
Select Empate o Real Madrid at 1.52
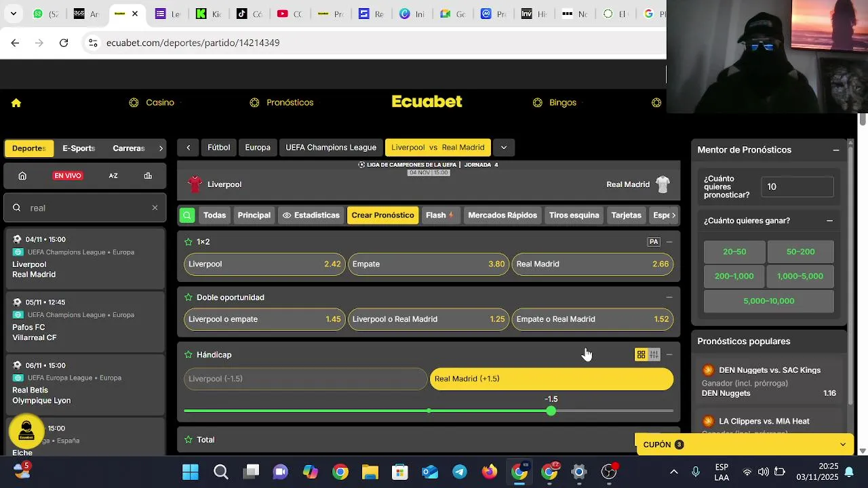(593, 319)
